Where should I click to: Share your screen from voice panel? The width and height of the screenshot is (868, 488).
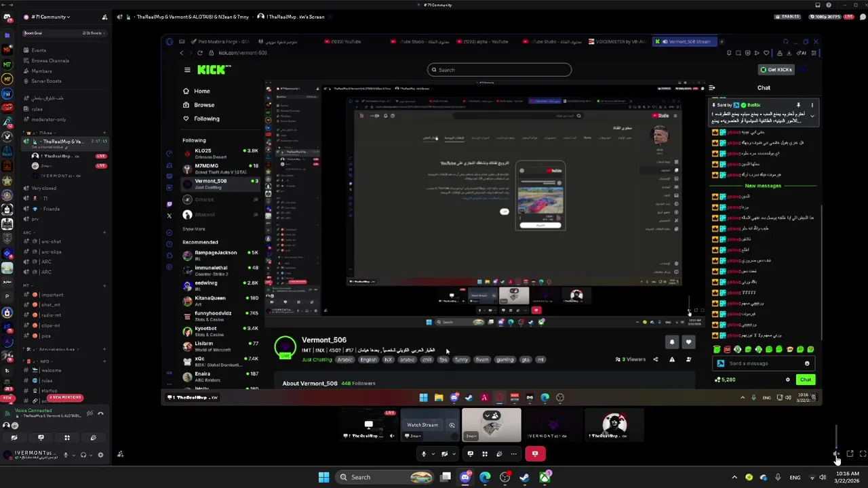(41, 438)
